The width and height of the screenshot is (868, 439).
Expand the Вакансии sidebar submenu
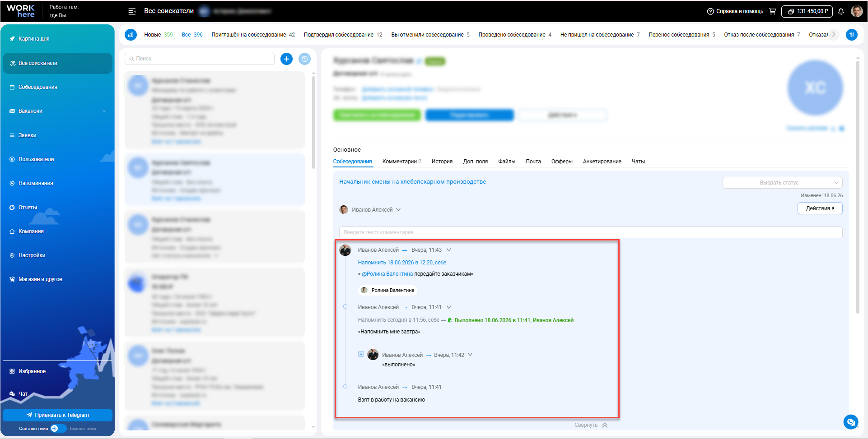tap(104, 111)
